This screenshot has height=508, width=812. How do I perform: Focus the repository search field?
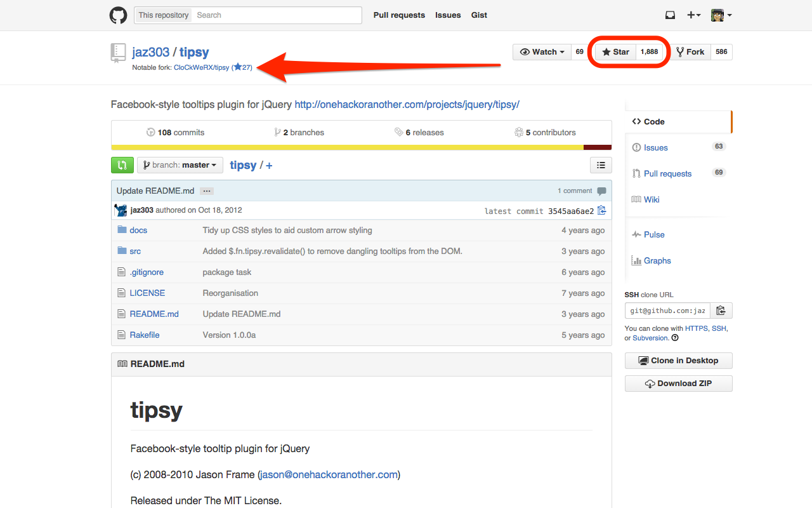coord(276,15)
